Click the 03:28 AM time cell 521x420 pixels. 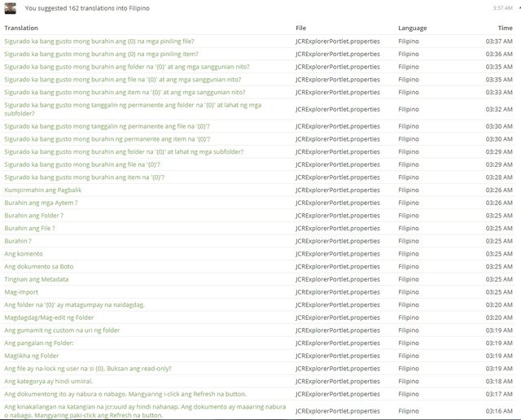coord(499,177)
